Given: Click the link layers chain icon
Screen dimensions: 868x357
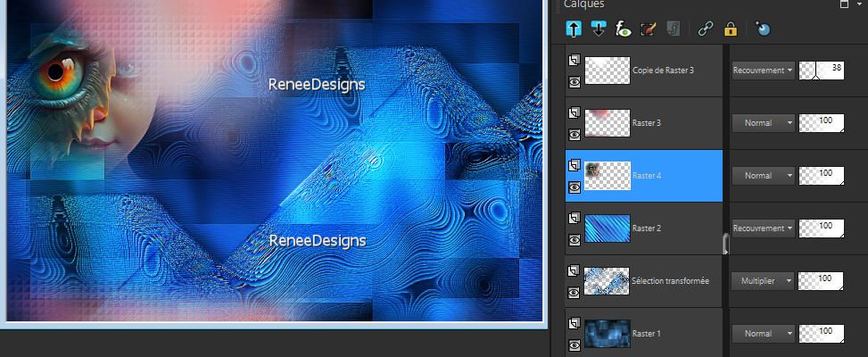Looking at the screenshot, I should pos(705,29).
